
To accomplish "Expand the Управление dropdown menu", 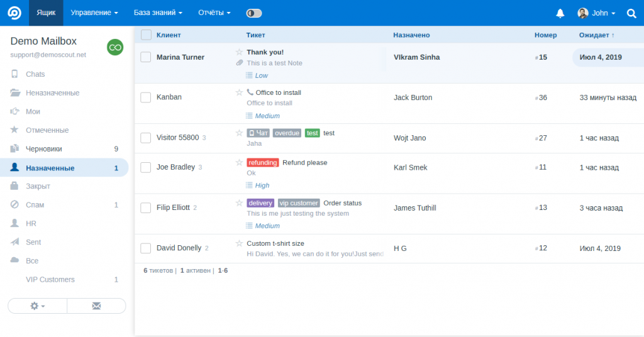I will click(x=94, y=13).
